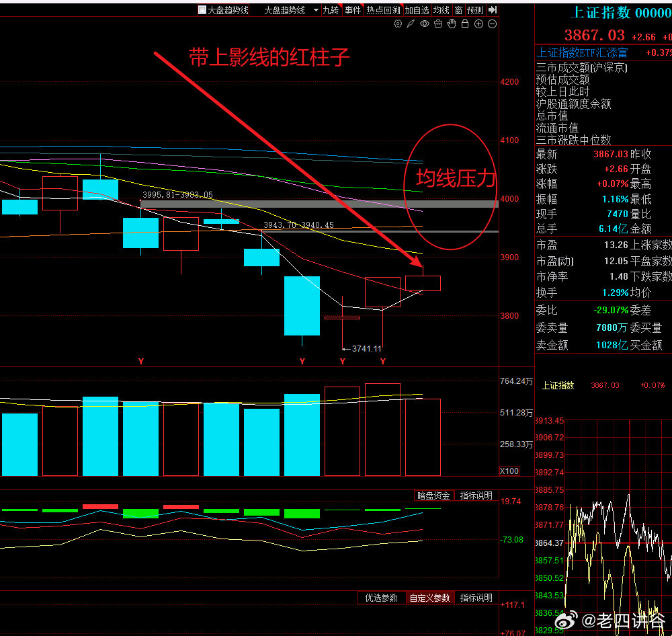Click the 3995.81-3993.05 gap label
Screen dimensions: 672x636
coord(177,195)
